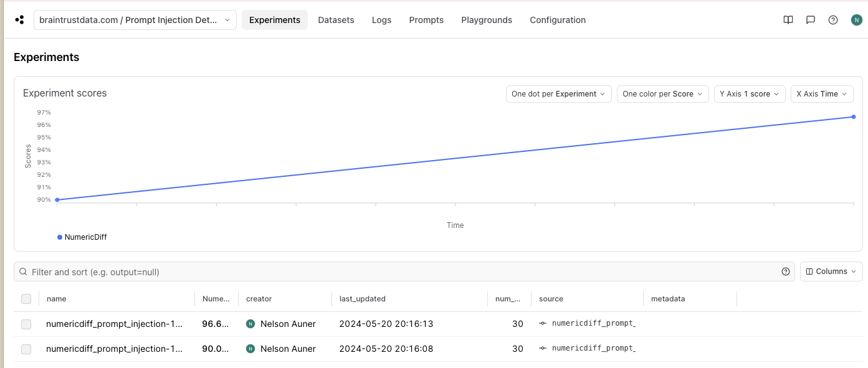The width and height of the screenshot is (868, 368).
Task: Open One color per Score dropdown
Action: tap(663, 94)
